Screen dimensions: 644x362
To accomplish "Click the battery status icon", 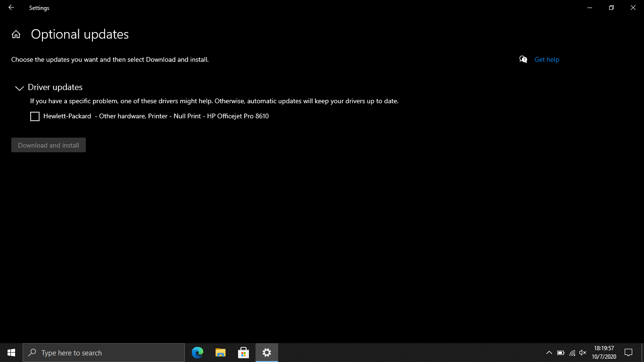I will 561,353.
